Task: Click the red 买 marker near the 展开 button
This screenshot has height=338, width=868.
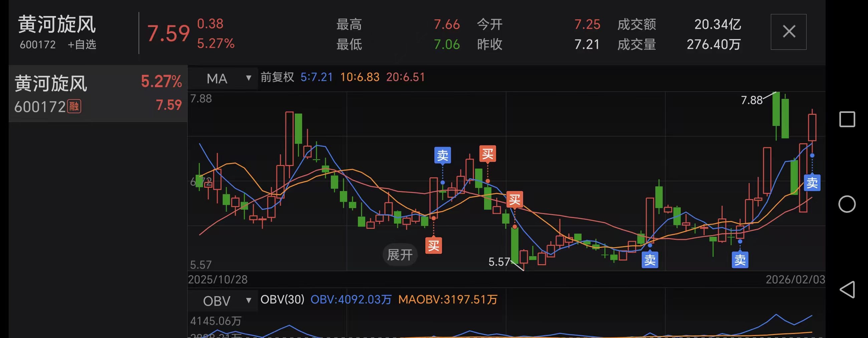Action: pyautogui.click(x=434, y=245)
